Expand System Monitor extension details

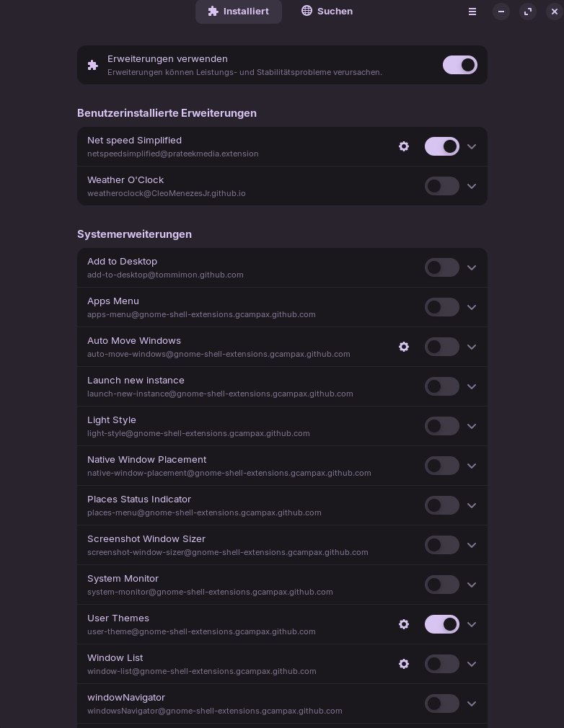click(x=472, y=585)
